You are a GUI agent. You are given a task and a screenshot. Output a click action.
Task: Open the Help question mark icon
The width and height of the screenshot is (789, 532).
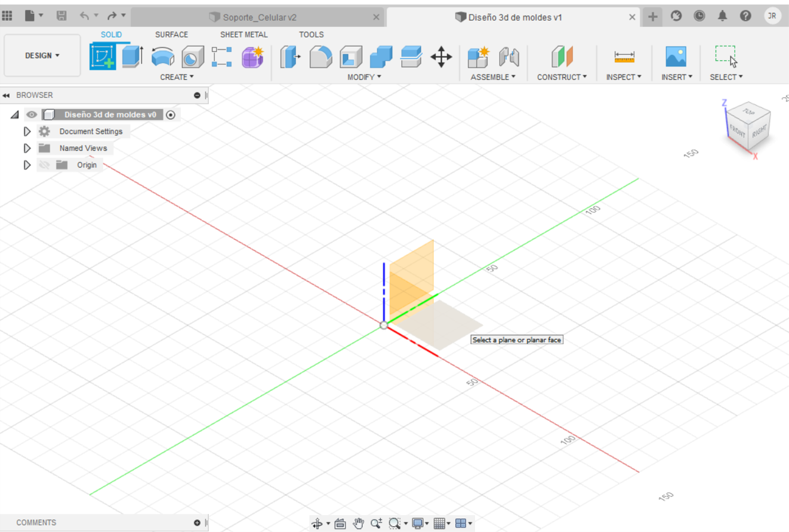click(x=745, y=16)
